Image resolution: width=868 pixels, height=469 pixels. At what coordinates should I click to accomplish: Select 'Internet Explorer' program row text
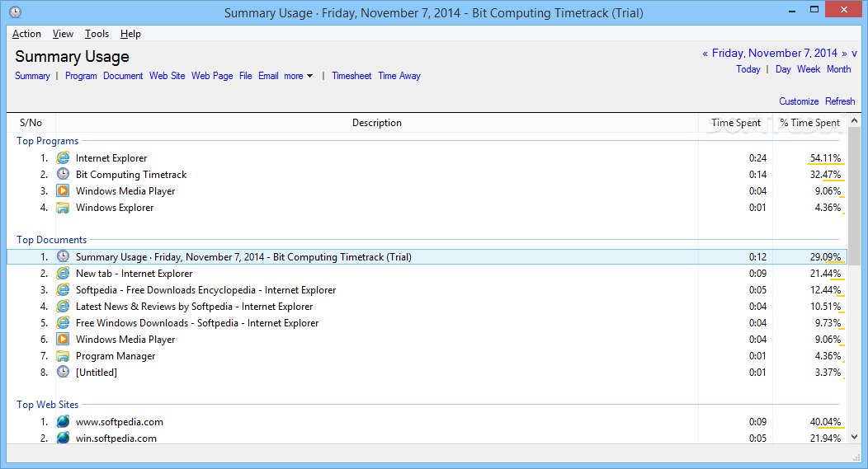pos(111,158)
